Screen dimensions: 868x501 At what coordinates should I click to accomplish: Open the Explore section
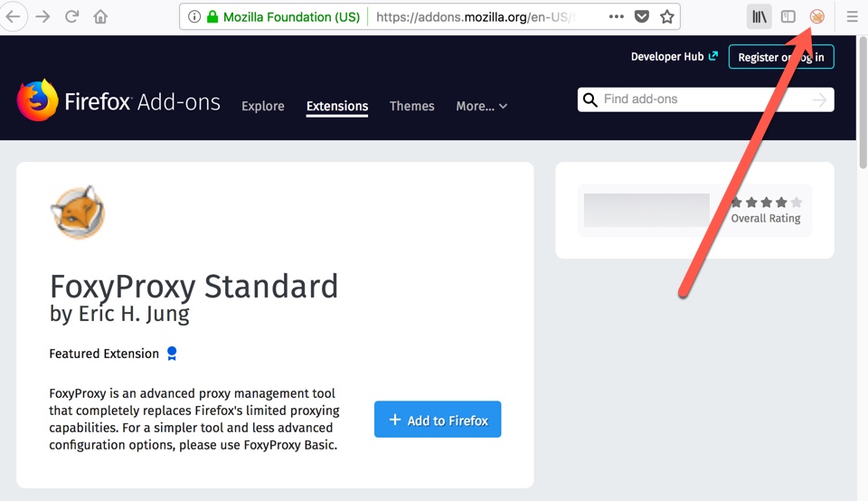[263, 106]
